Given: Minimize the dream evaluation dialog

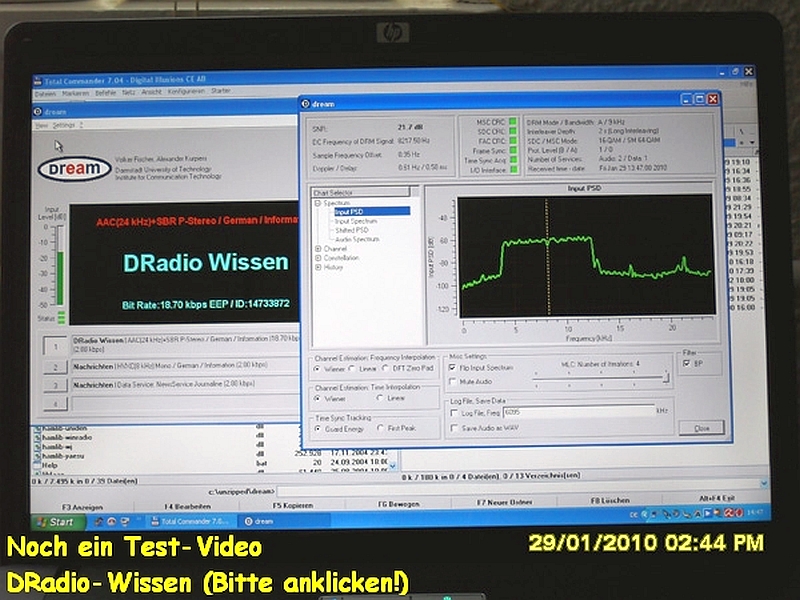Looking at the screenshot, I should (687, 99).
